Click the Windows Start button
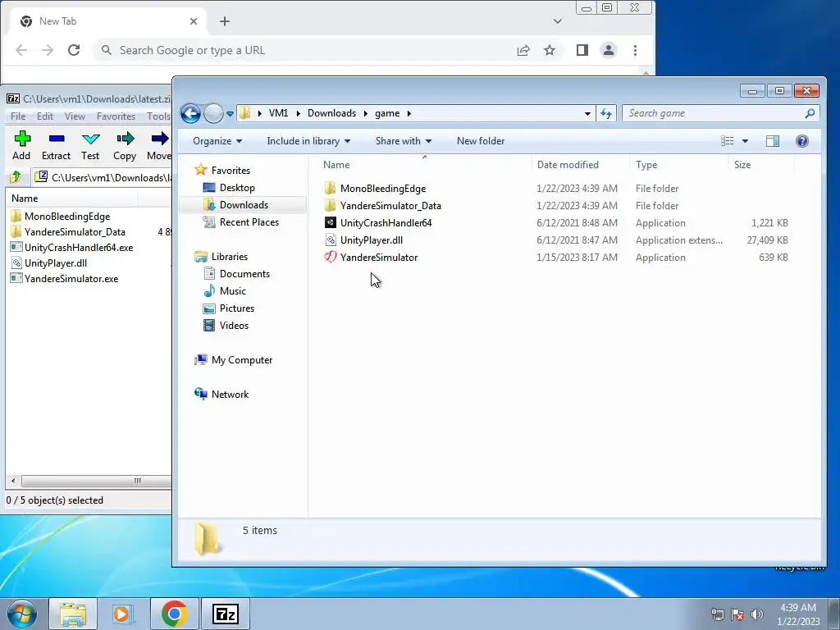The image size is (840, 630). 22,614
